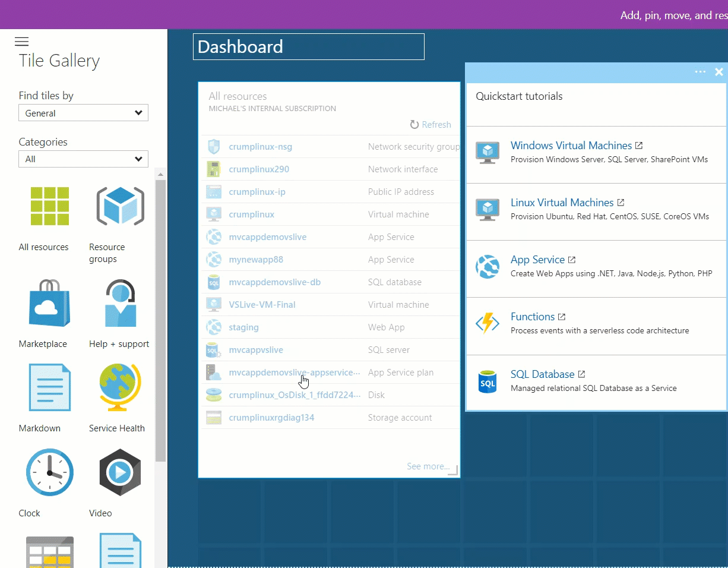This screenshot has height=568, width=728.
Task: Open the hamburger menu icon
Action: point(21,42)
